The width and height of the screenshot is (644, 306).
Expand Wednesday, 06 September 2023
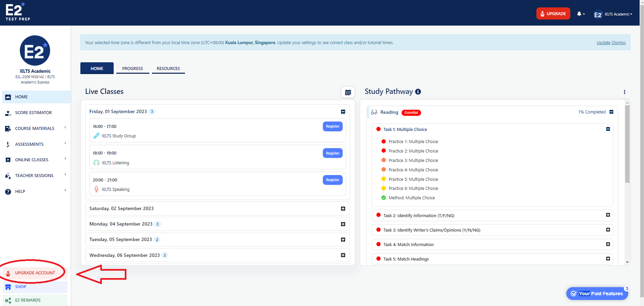[343, 255]
